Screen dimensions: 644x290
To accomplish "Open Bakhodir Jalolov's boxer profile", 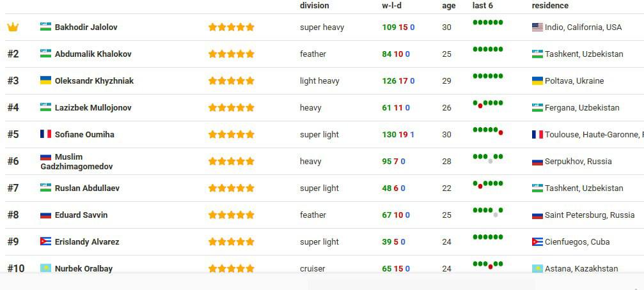I will coord(86,27).
